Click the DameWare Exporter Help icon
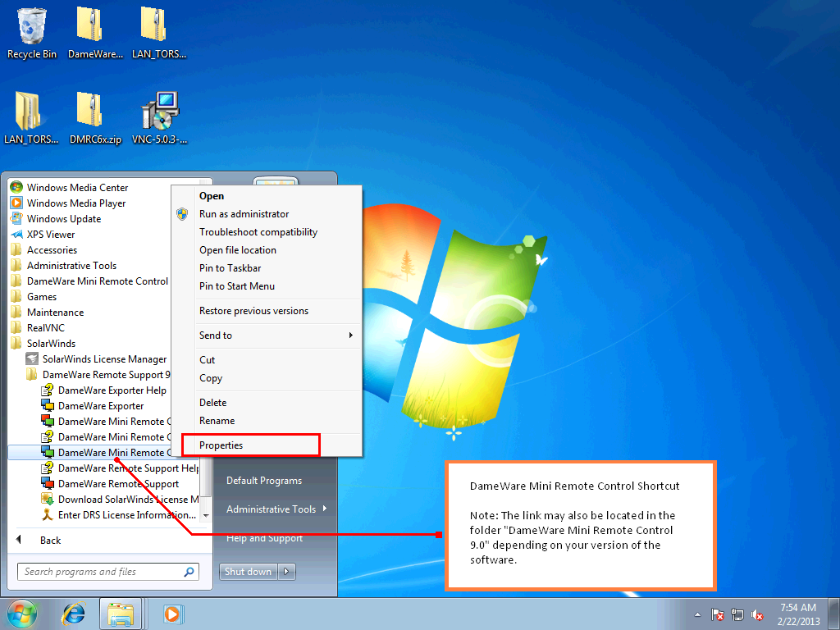840x630 pixels. (x=48, y=390)
